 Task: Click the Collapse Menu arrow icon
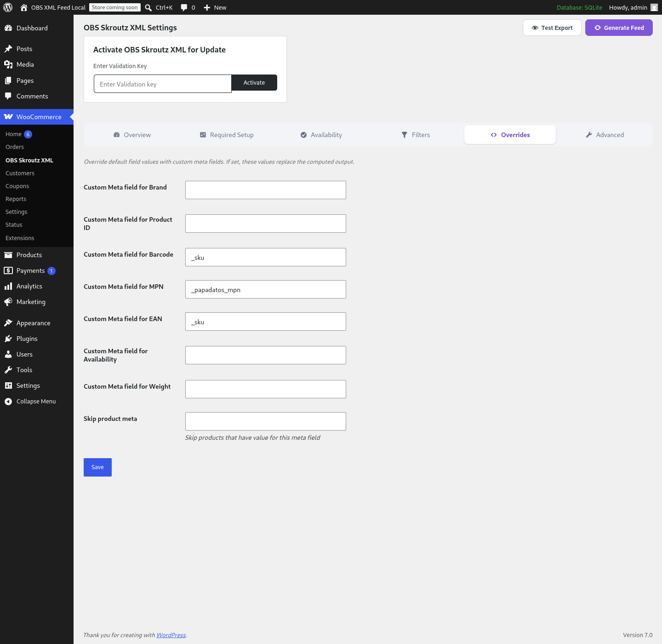point(8,402)
